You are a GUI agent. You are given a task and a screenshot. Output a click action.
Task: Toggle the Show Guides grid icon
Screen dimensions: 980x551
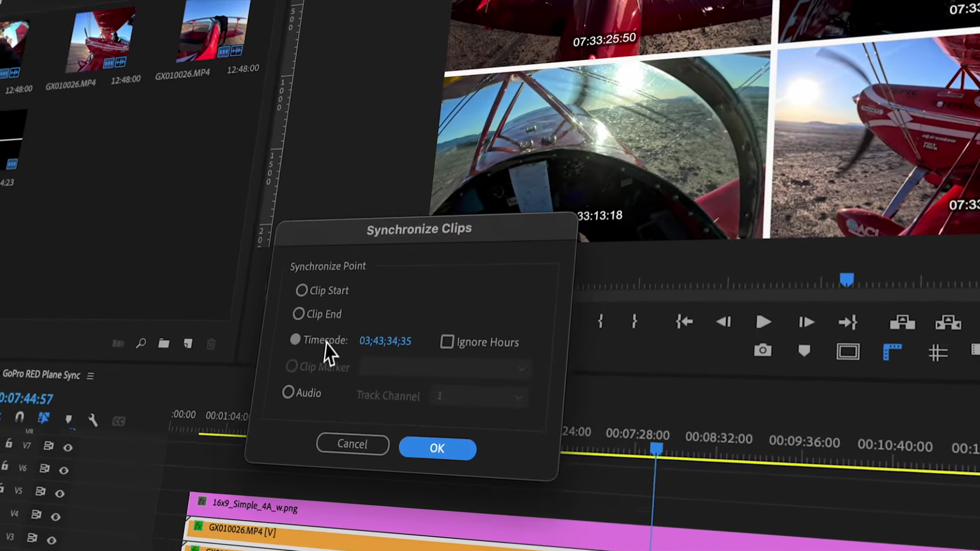click(x=938, y=353)
